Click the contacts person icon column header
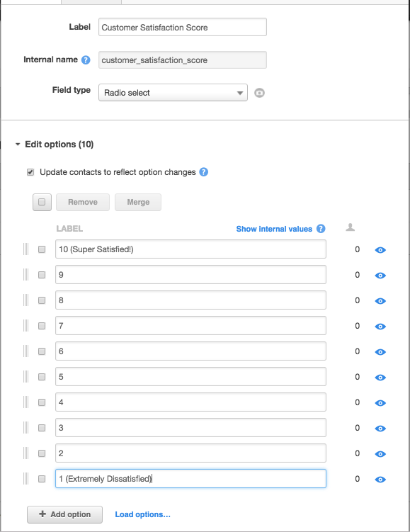Image resolution: width=410 pixels, height=532 pixels. point(351,227)
